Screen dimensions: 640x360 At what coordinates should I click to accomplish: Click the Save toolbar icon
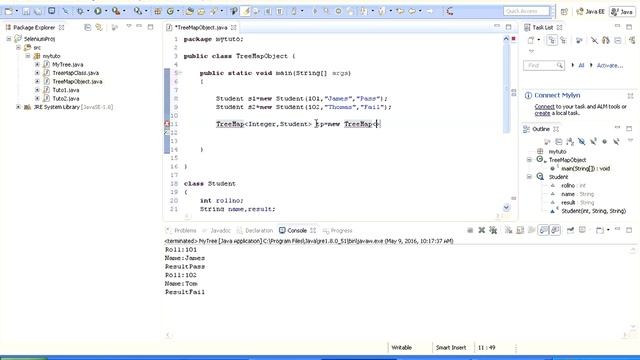(x=27, y=11)
